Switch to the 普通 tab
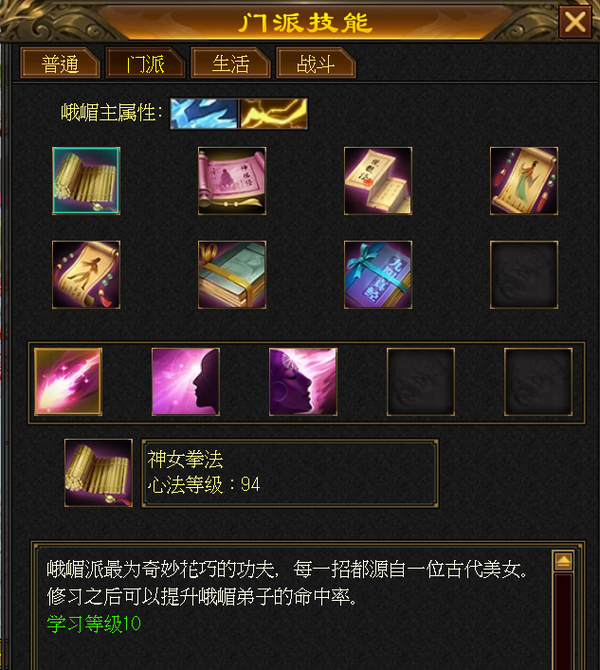The height and width of the screenshot is (670, 600). (x=60, y=63)
